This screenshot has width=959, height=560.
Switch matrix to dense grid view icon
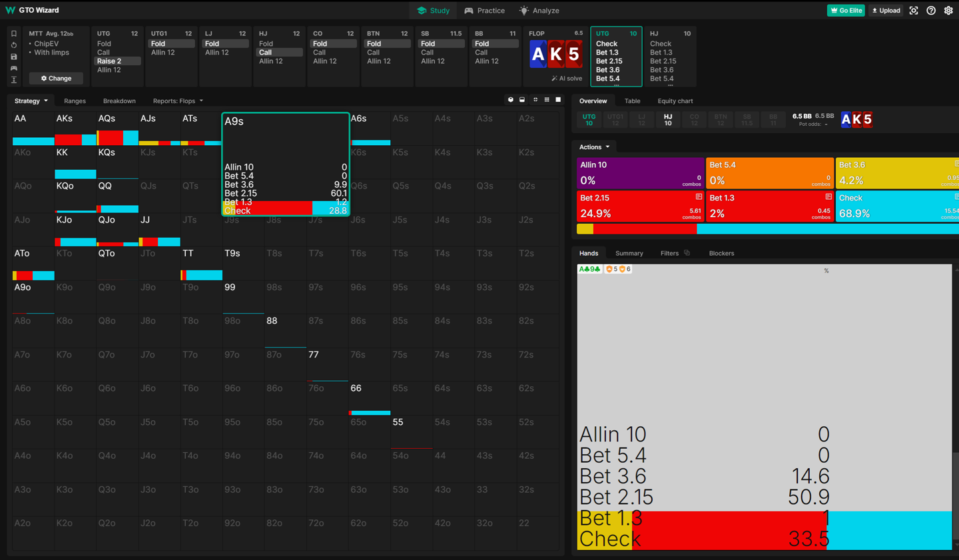547,100
